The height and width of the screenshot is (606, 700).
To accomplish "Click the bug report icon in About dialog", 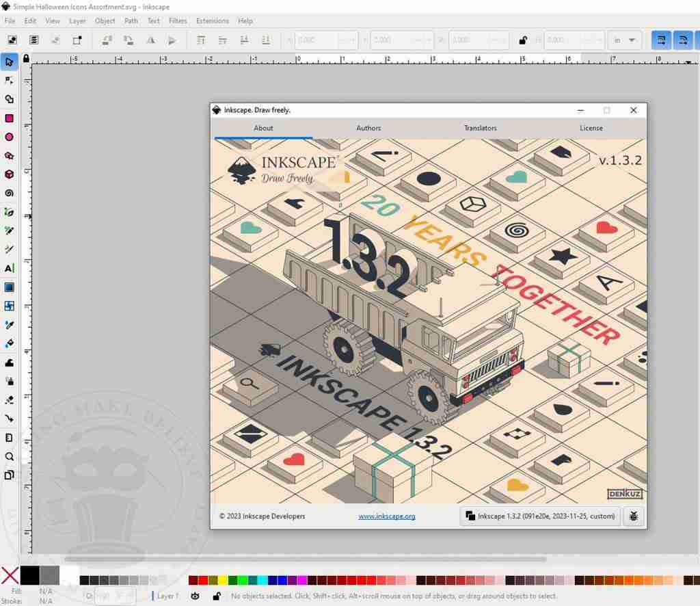I will coord(633,516).
